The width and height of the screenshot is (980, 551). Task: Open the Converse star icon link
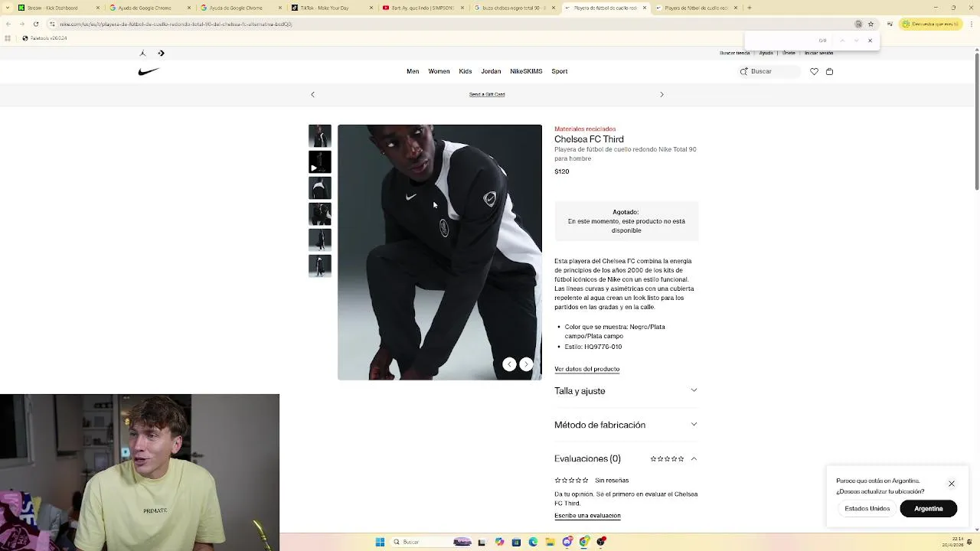click(161, 54)
